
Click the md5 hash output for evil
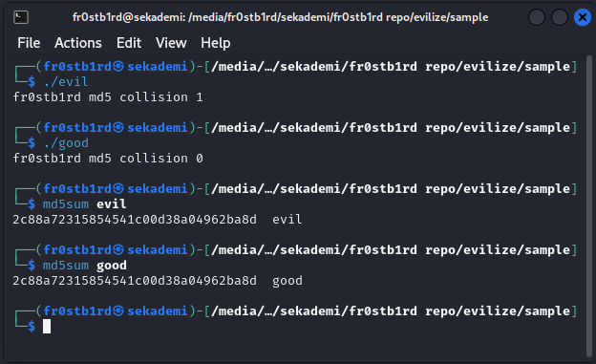(x=135, y=220)
